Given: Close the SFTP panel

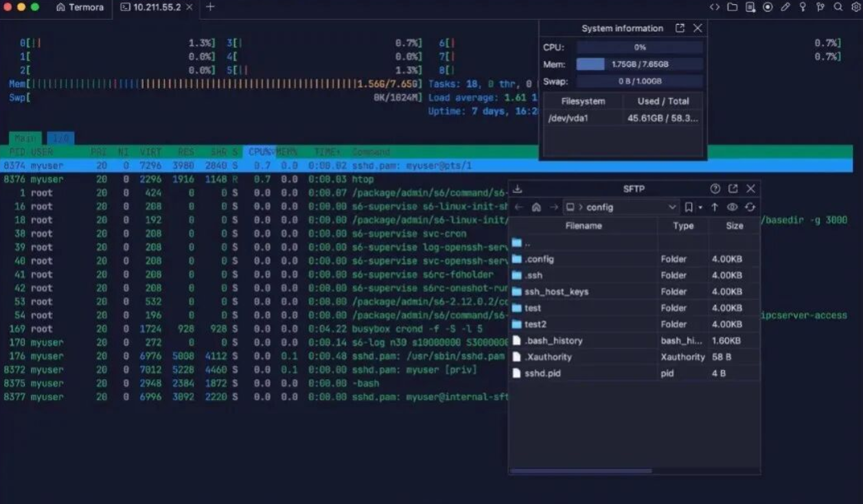Looking at the screenshot, I should coord(751,189).
